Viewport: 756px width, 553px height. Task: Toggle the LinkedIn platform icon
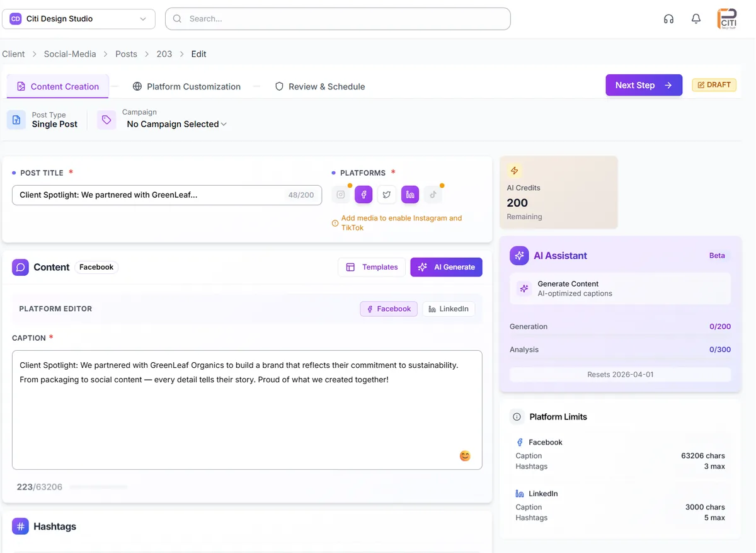coord(410,195)
